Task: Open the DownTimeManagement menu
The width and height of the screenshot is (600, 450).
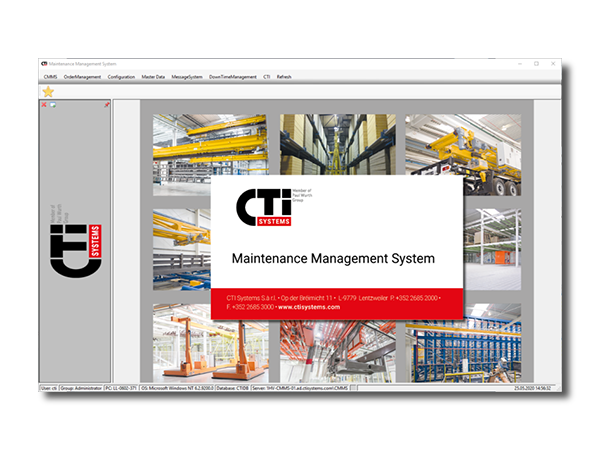Action: 233,77
